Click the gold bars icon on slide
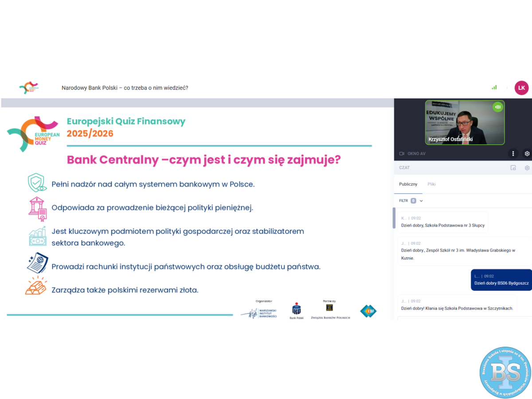Screen dimensions: 532x399 coord(36,286)
